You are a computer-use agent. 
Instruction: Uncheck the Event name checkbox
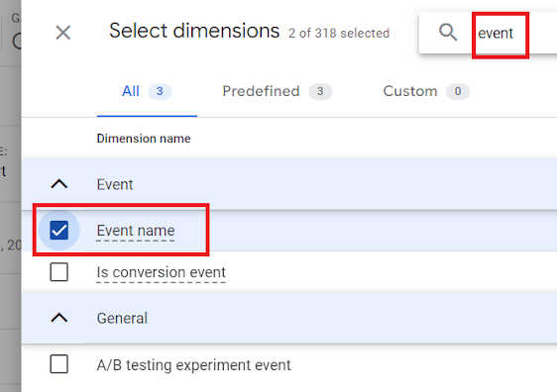(x=58, y=231)
